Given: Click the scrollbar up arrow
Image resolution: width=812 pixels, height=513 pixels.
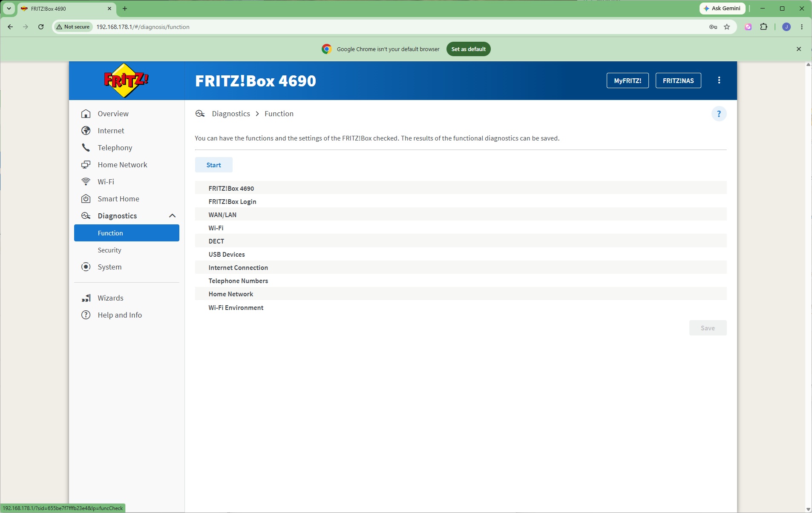Looking at the screenshot, I should coord(808,65).
